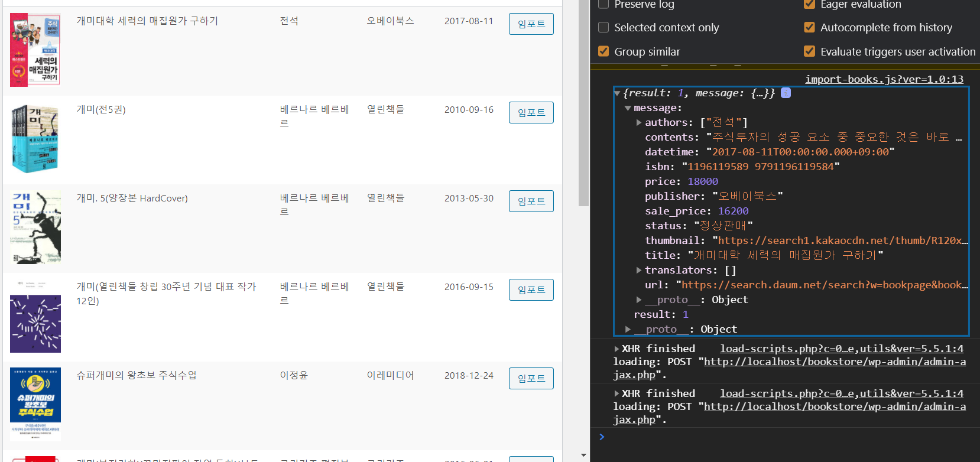Toggle Evaluate triggers user activation checkbox

coord(810,51)
